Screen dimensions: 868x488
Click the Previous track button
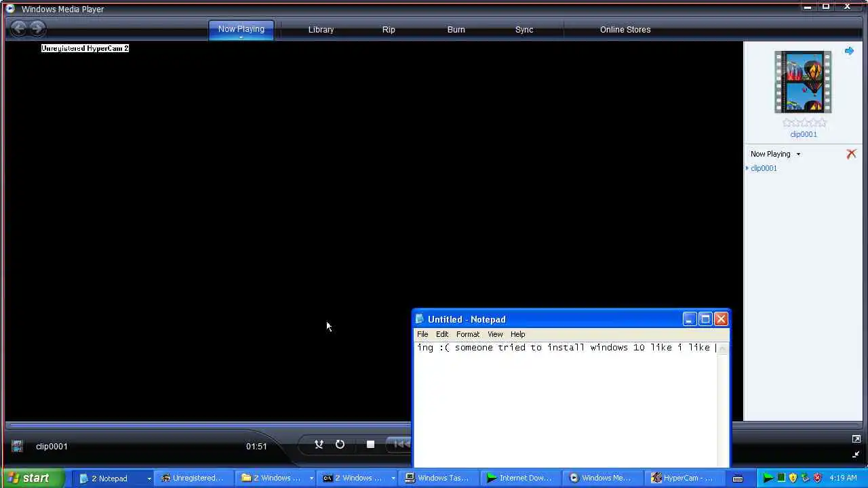pos(401,445)
